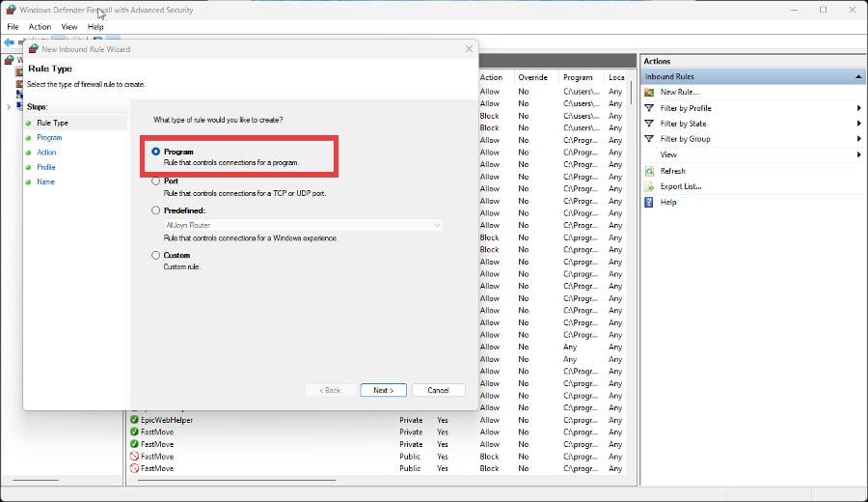868x502 pixels.
Task: Click the Back arrow toolbar icon
Action: (9, 42)
